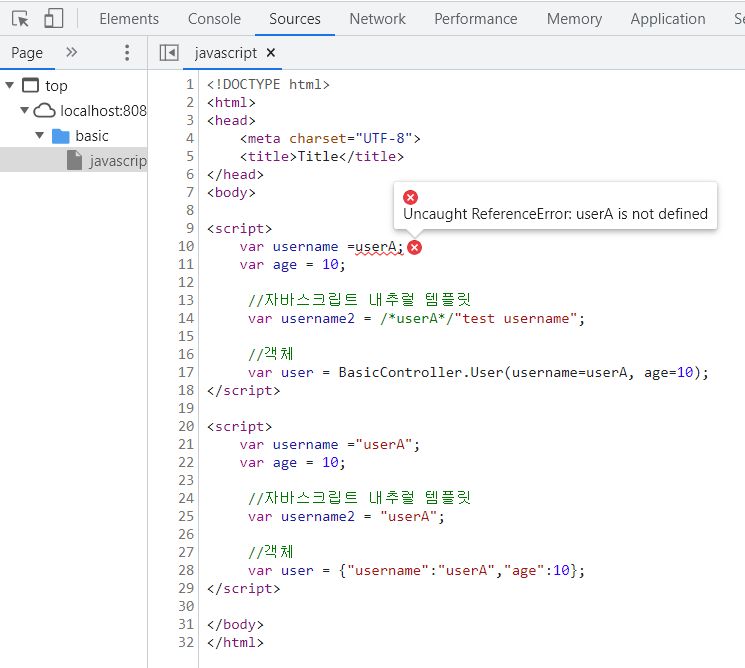Click the ReferenceError tooltip message text
The height and width of the screenshot is (668, 745).
point(555,214)
